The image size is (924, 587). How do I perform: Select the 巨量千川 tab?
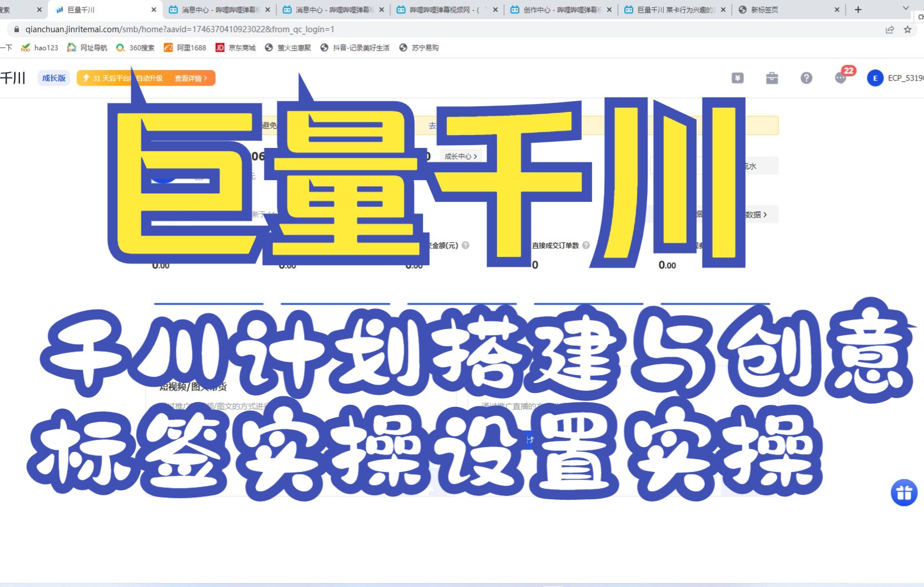coord(106,9)
